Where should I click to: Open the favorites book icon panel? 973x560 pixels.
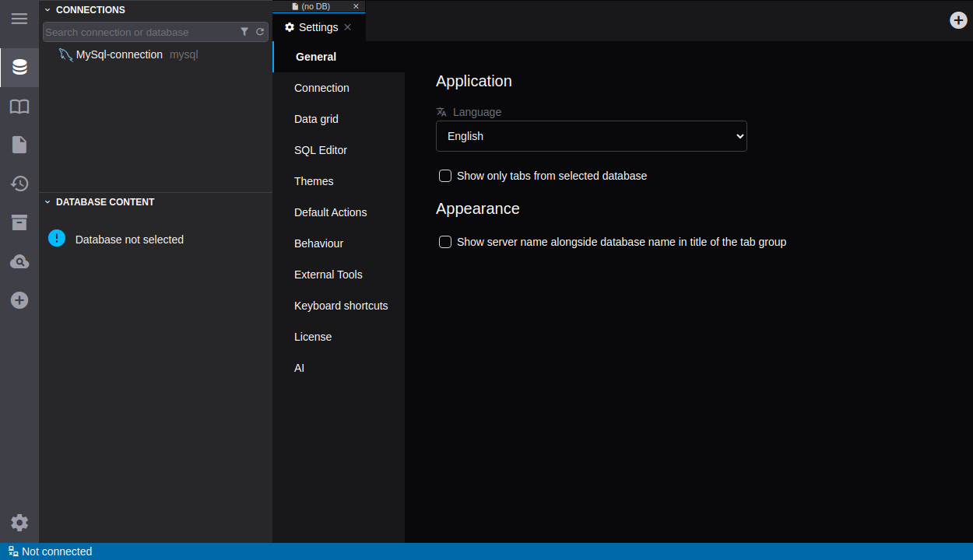pyautogui.click(x=19, y=107)
